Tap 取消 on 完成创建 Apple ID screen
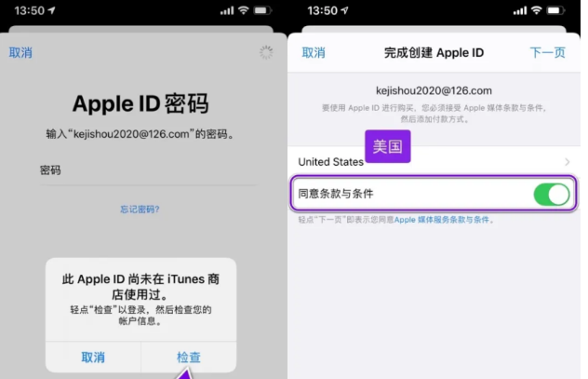Image resolution: width=588 pixels, height=379 pixels. (314, 52)
